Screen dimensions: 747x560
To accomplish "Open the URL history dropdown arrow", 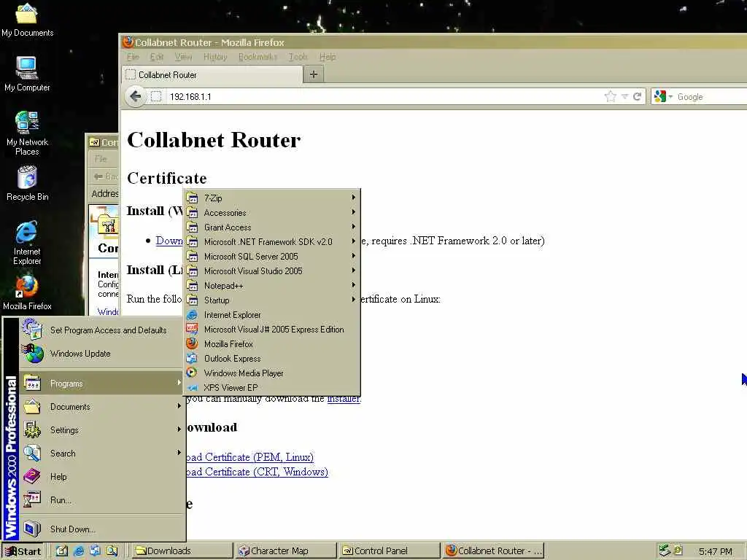I will point(624,97).
